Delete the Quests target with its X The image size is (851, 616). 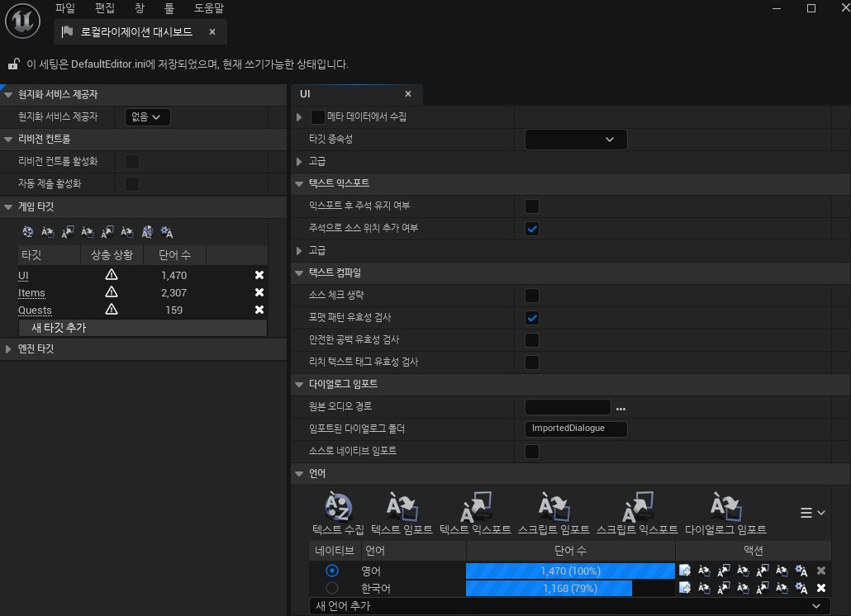[x=259, y=310]
